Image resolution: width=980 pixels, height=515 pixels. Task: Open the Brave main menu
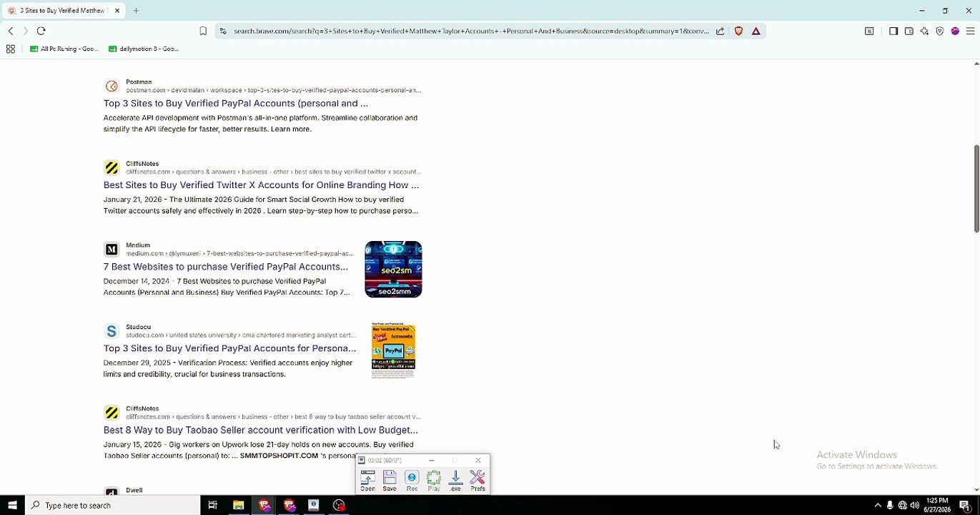pyautogui.click(x=970, y=31)
